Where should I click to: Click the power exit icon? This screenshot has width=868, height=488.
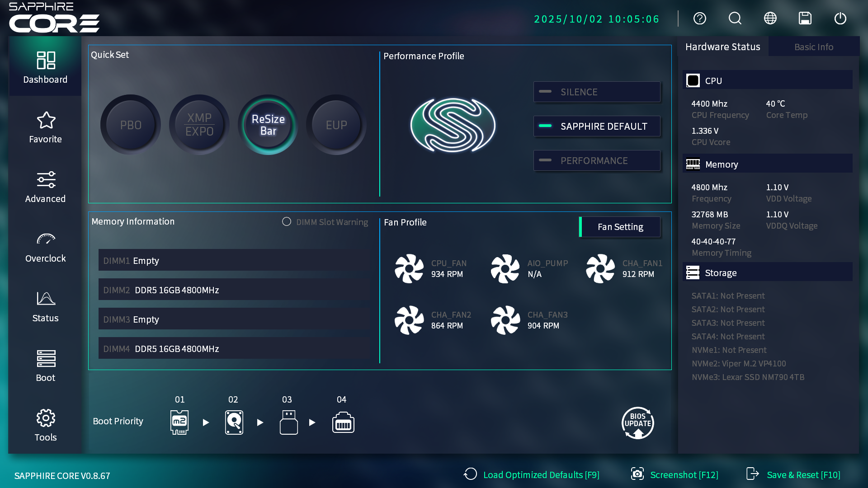click(x=840, y=19)
